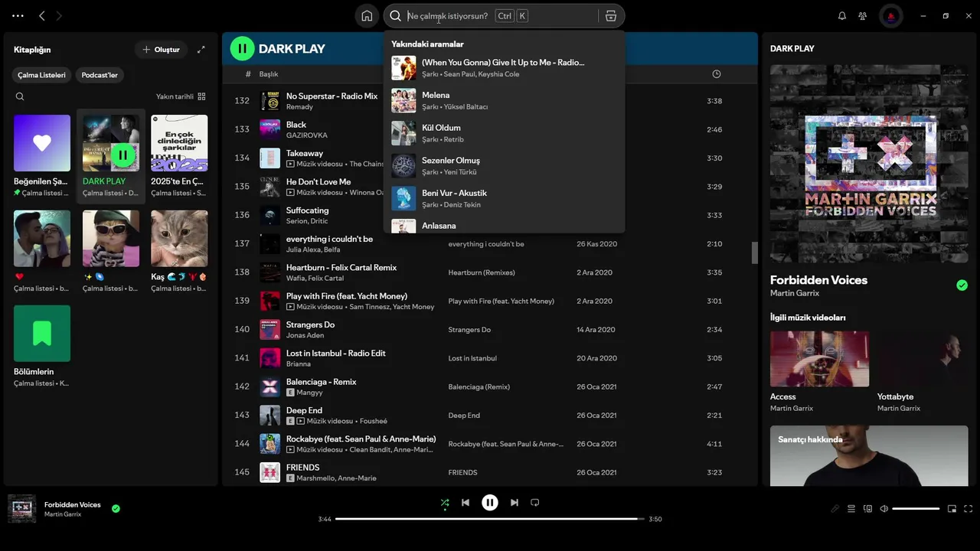Click the track list vertical scrollbar
Viewport: 980px width, 551px height.
coord(754,252)
